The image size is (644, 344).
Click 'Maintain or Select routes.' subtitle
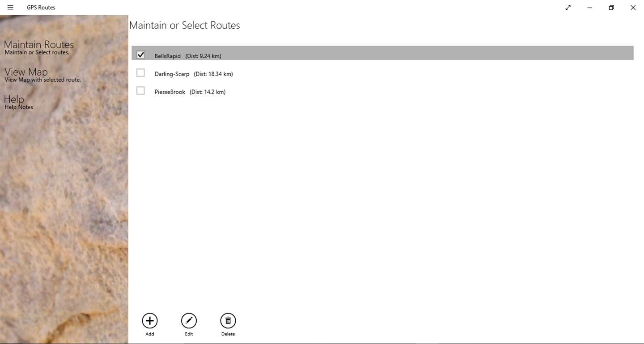[x=37, y=52]
